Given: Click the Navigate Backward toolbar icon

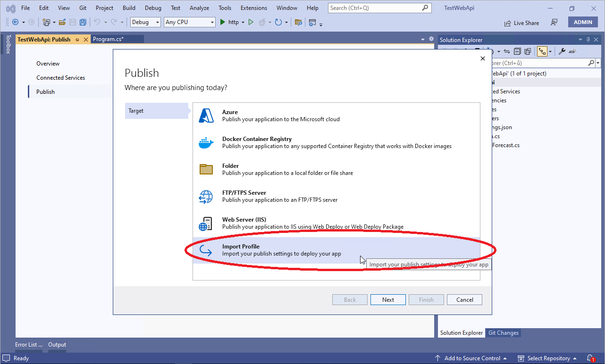Looking at the screenshot, I should (15, 22).
